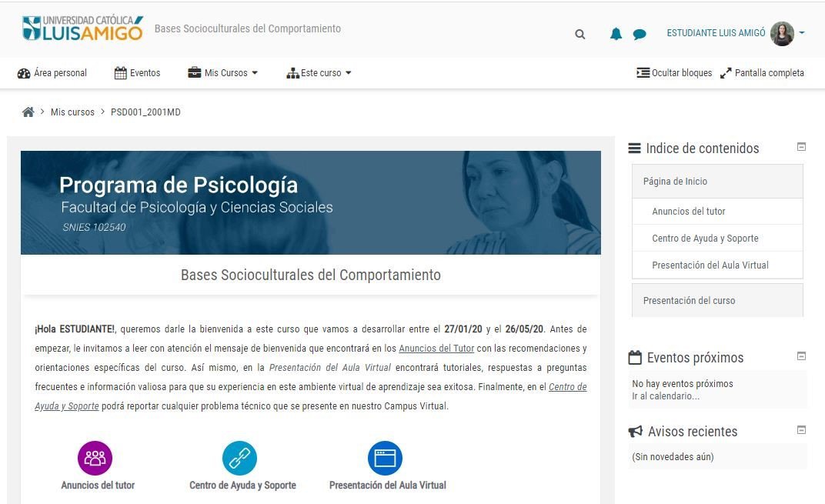Collapse the Avisos recientes block
Image resolution: width=825 pixels, height=504 pixels.
point(801,430)
